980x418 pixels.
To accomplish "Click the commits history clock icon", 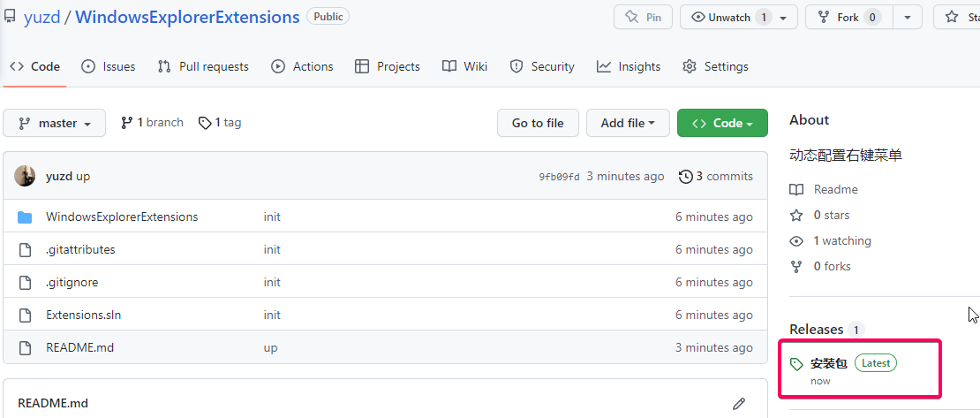I will pyautogui.click(x=686, y=177).
